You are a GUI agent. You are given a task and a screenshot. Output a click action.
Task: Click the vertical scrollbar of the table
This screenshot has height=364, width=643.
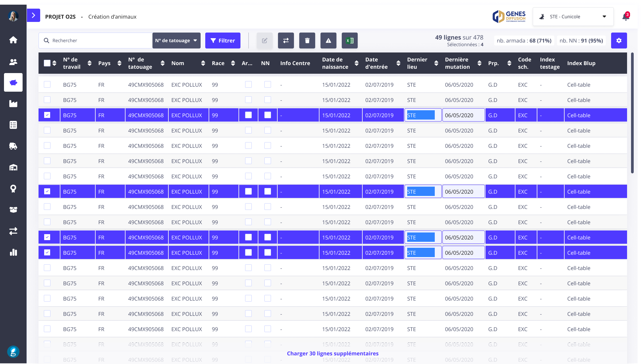pos(632,113)
